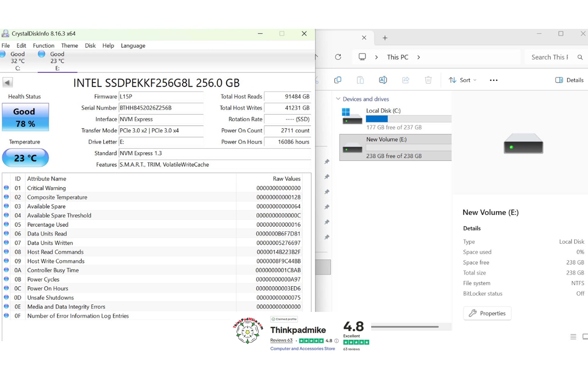This screenshot has width=588, height=370.
Task: Click the 23 °C temperature indicator
Action: [25, 158]
